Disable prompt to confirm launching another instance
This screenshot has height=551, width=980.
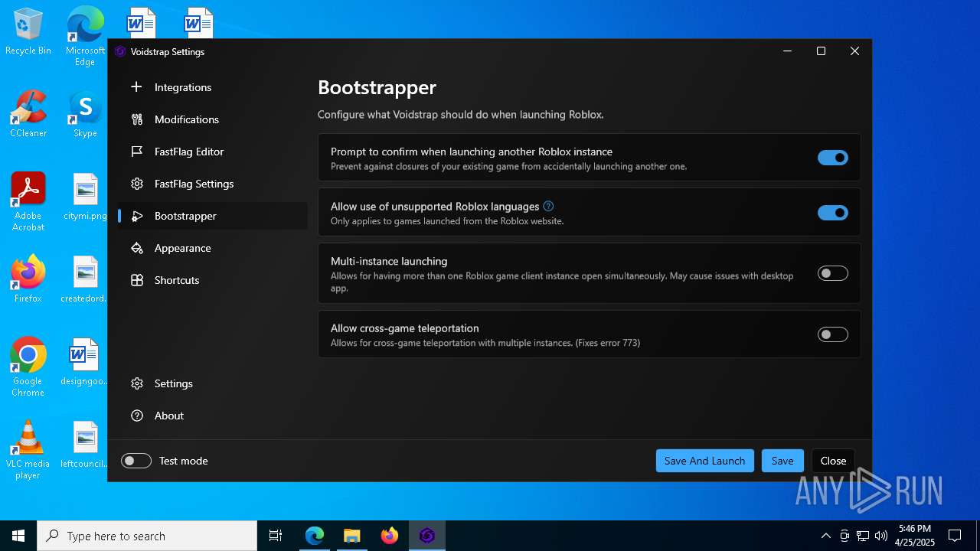tap(832, 158)
